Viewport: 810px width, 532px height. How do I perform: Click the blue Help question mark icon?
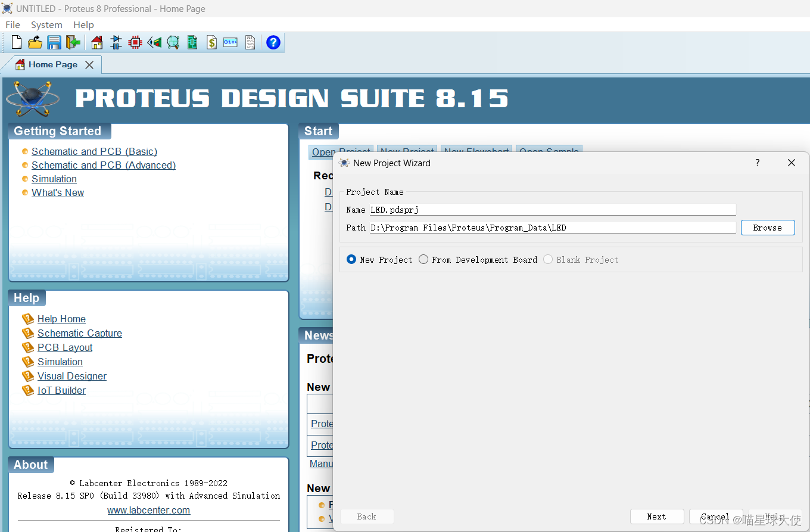click(x=273, y=42)
